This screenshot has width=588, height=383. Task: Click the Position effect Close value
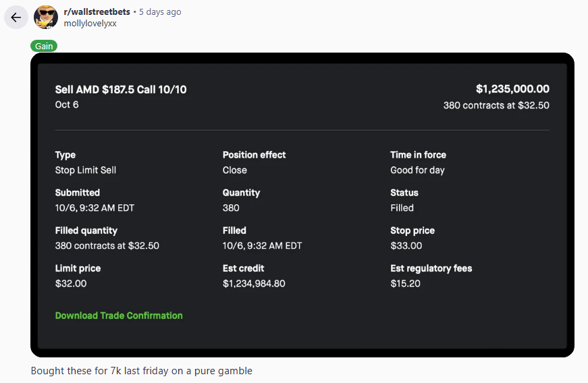(235, 170)
